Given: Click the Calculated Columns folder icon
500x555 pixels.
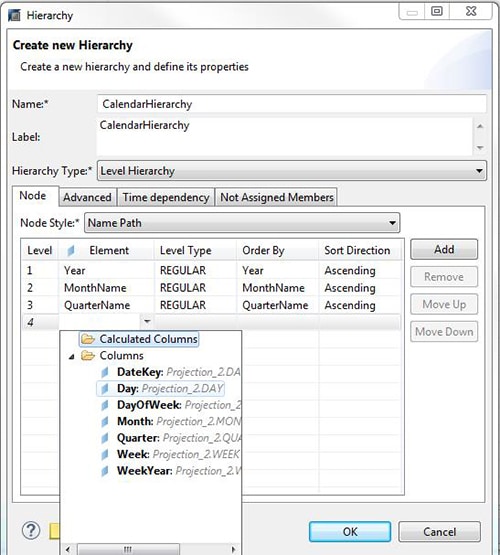Looking at the screenshot, I should pyautogui.click(x=88, y=339).
